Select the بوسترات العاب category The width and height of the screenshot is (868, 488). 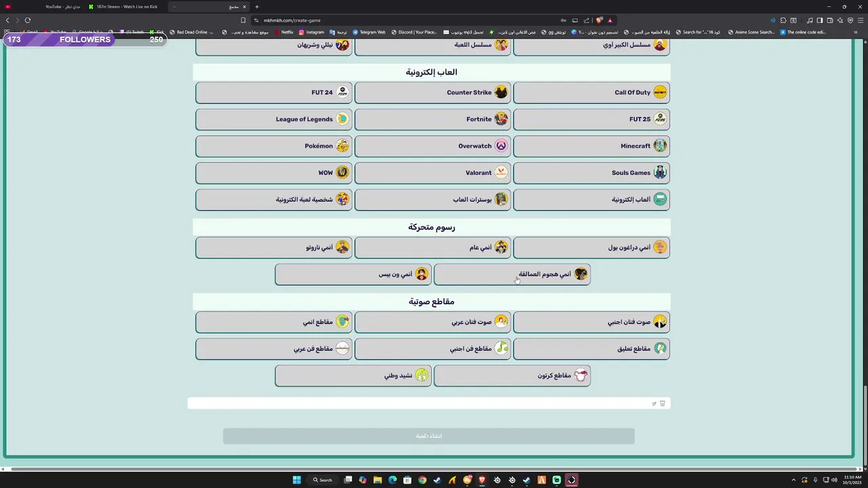tap(433, 199)
